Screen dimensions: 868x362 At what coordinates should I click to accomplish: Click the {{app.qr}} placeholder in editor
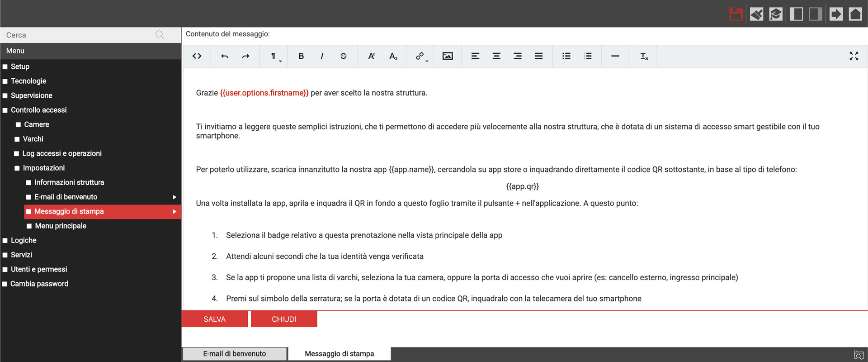523,186
